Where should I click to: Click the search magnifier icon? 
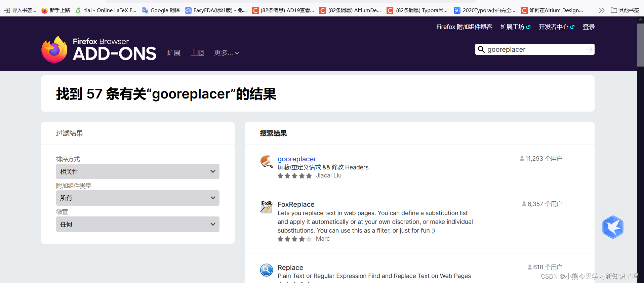(x=481, y=49)
